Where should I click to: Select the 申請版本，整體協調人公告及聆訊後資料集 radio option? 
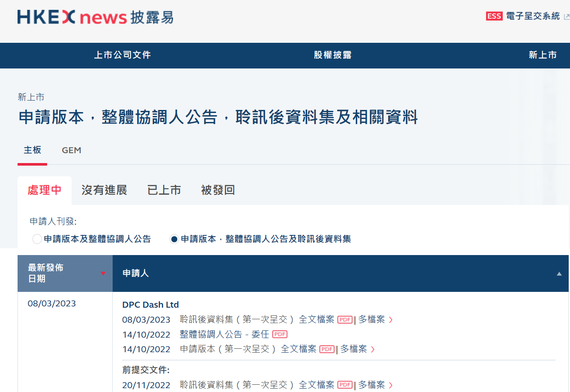tap(174, 239)
